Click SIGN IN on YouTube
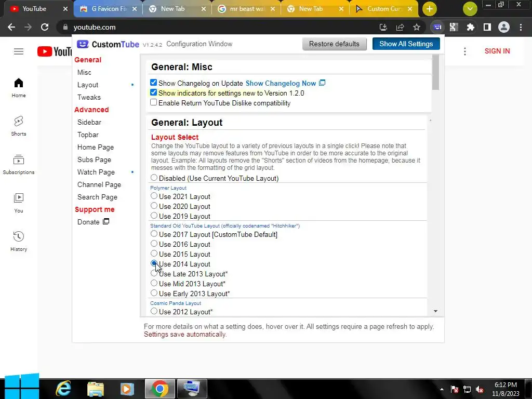532x399 pixels. click(x=497, y=51)
